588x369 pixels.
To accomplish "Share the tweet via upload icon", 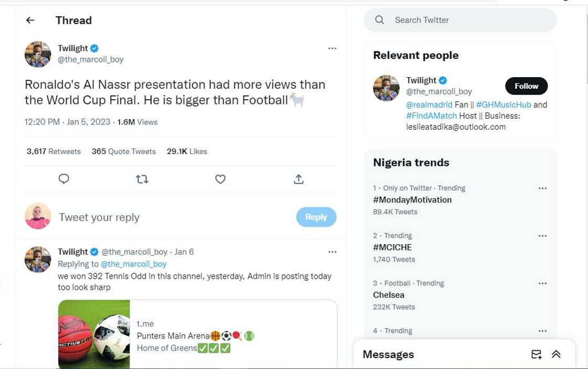I will pos(298,179).
